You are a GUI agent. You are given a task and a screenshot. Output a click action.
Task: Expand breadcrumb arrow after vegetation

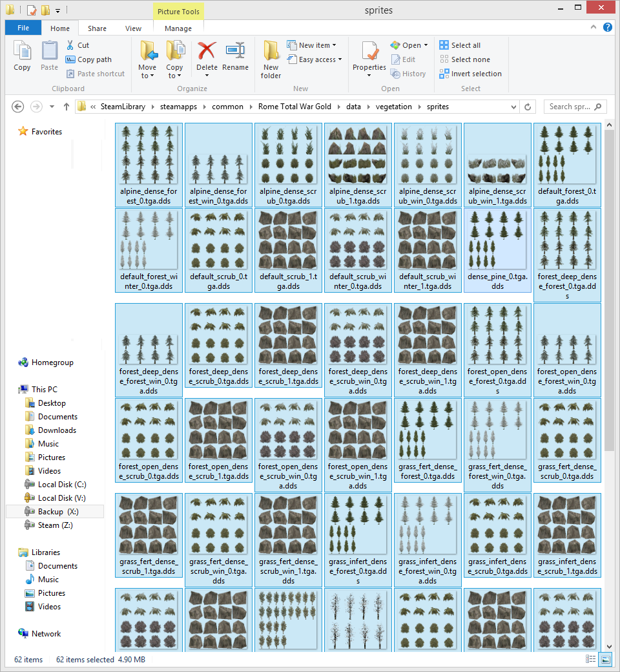click(420, 107)
